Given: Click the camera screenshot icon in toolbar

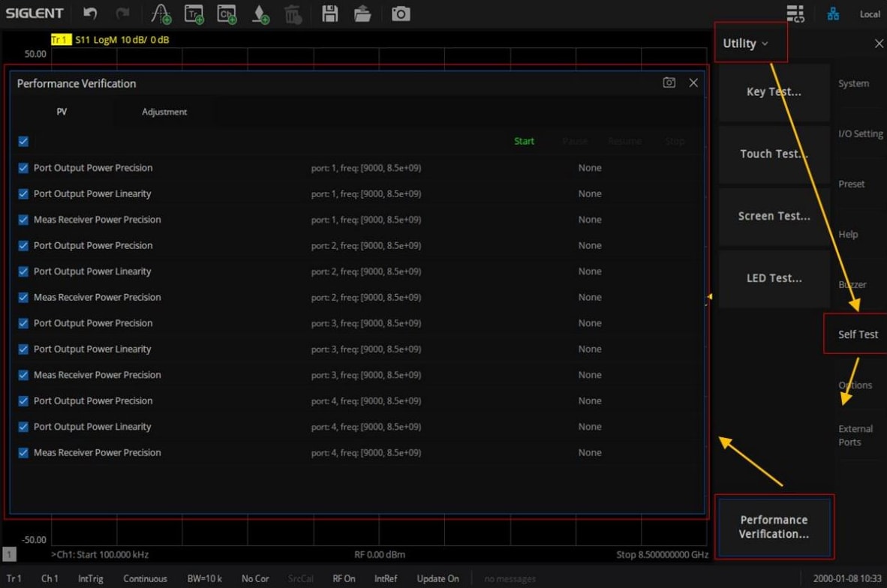Looking at the screenshot, I should click(401, 13).
